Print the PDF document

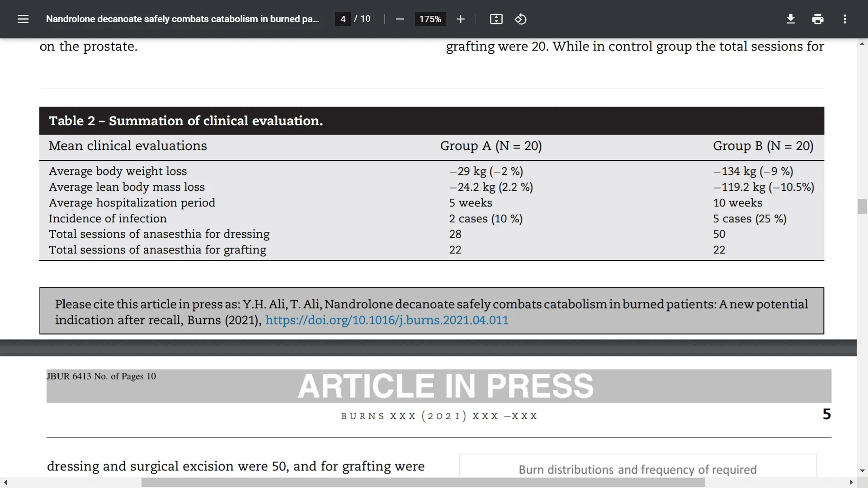817,19
